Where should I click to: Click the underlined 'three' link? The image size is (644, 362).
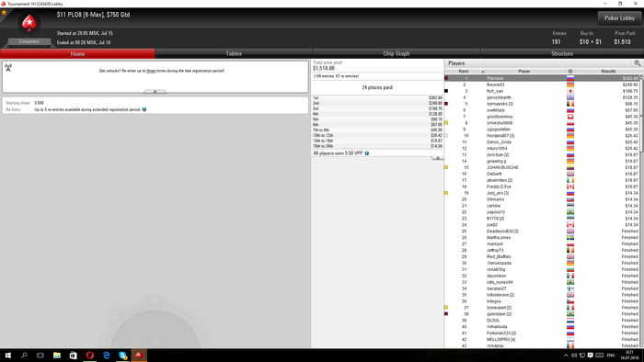[151, 71]
